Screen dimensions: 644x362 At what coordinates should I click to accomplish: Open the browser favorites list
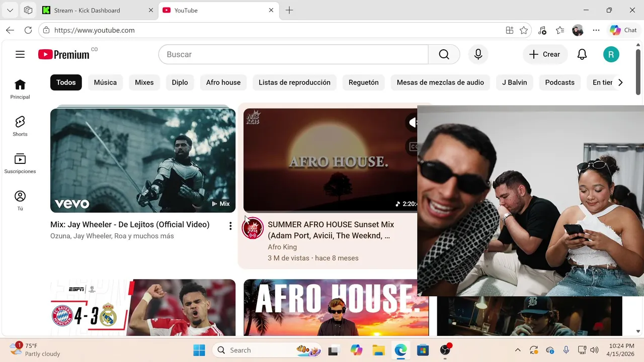(x=560, y=30)
